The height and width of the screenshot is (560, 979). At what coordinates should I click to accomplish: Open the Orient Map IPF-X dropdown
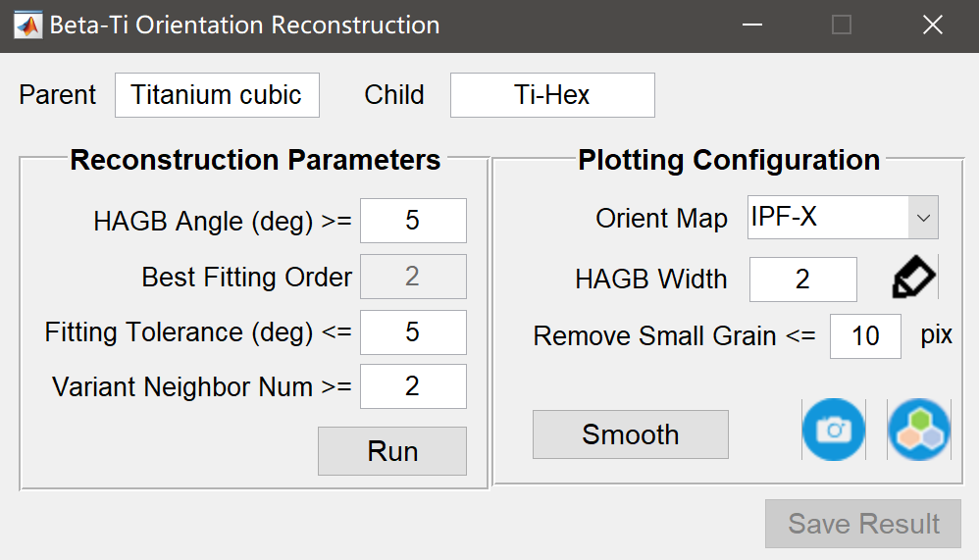[x=843, y=218]
